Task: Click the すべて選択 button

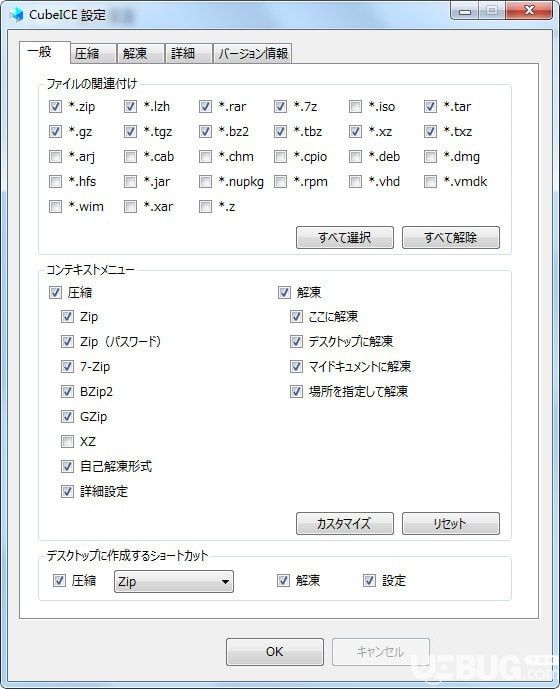Action: coord(345,238)
